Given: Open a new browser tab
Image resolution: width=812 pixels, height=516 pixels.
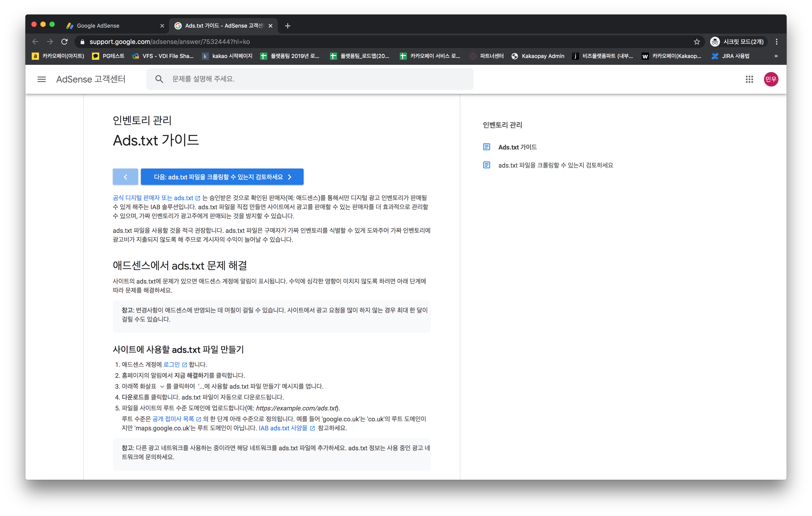Looking at the screenshot, I should [287, 26].
